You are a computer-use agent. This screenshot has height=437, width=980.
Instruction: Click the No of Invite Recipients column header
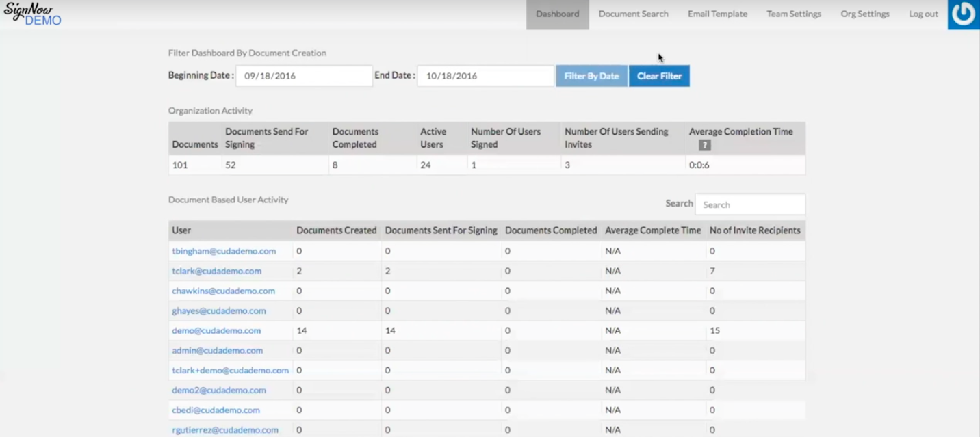click(754, 230)
